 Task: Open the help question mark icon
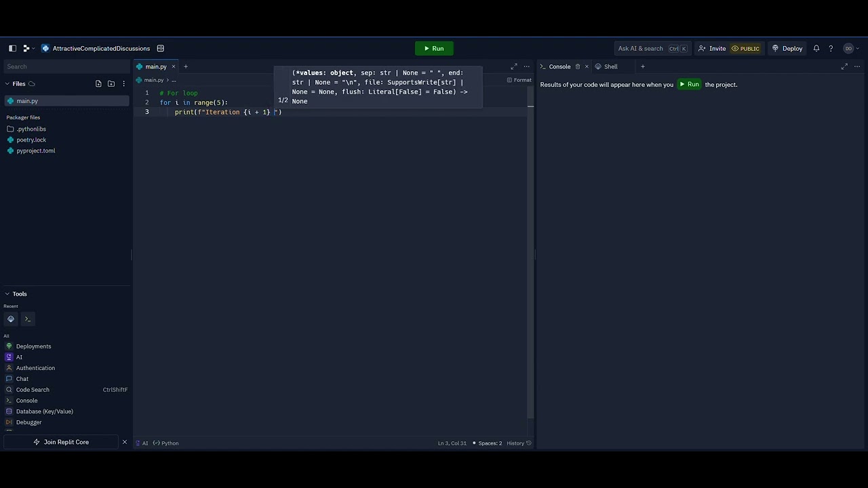click(x=831, y=48)
